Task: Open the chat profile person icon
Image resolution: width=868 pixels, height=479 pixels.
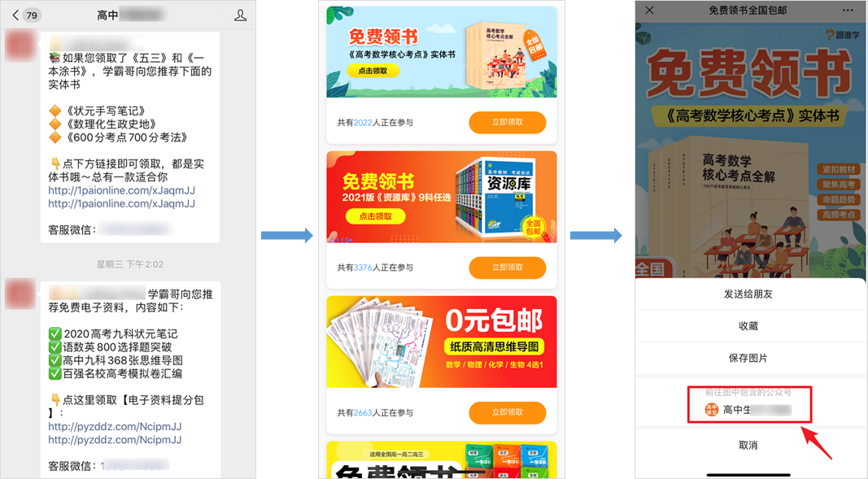Action: pos(240,15)
